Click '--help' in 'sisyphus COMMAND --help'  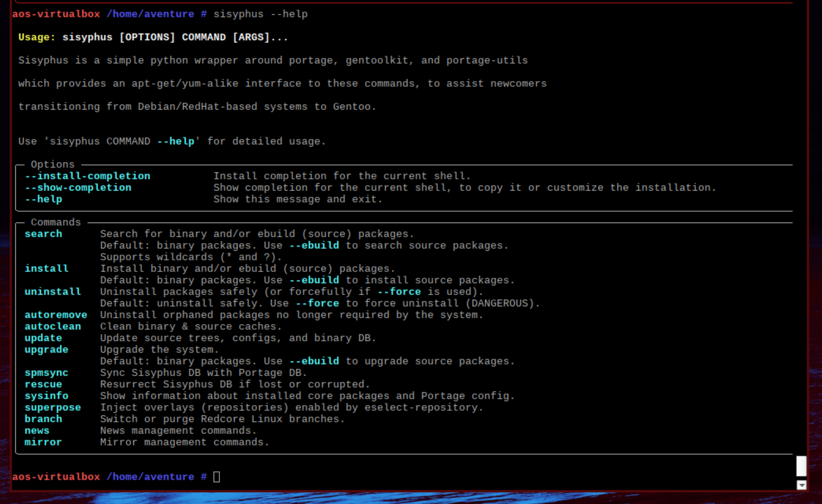176,141
